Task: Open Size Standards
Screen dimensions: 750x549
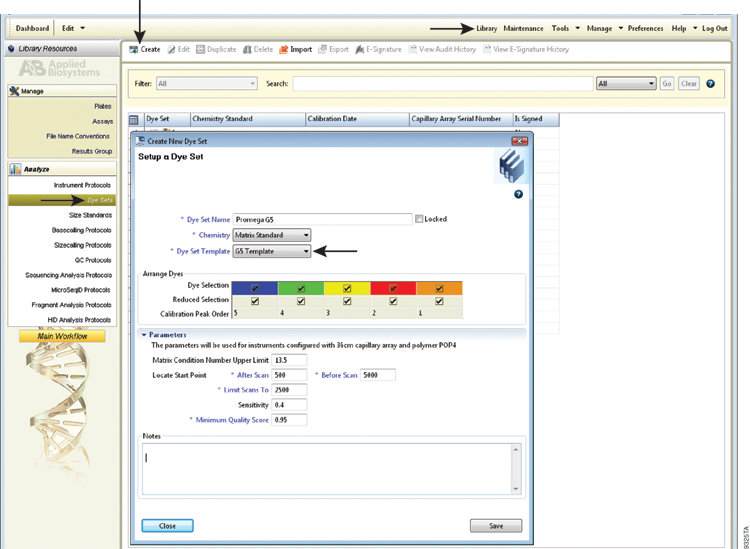Action: coord(90,215)
